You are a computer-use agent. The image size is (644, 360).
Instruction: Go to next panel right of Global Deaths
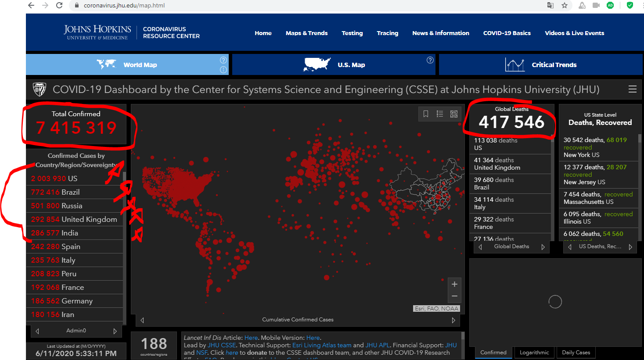(x=543, y=247)
